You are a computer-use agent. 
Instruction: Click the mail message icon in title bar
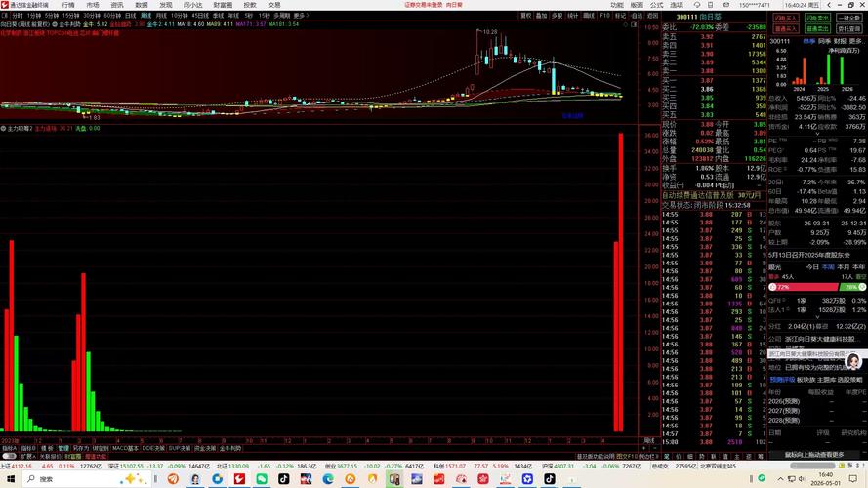click(x=725, y=5)
